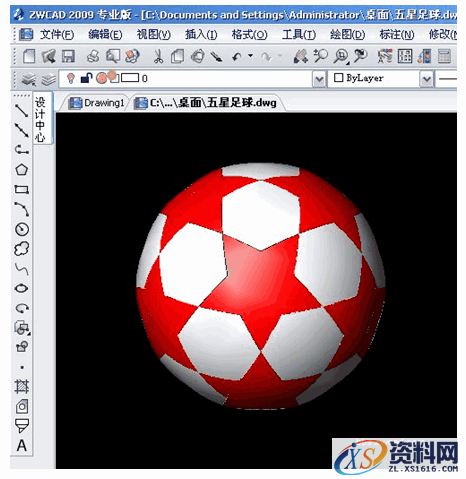The image size is (466, 479).
Task: Toggle layer 0 light bulb on/off
Action: click(x=70, y=78)
